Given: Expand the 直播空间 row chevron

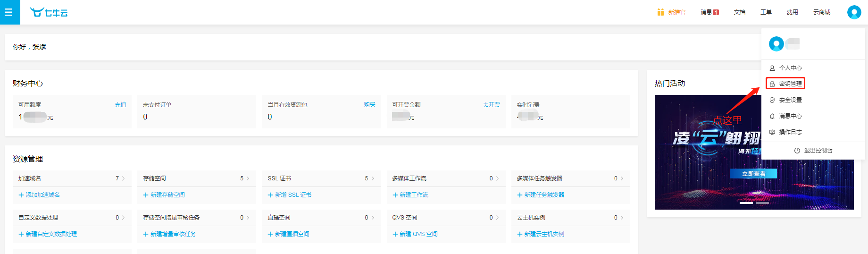Looking at the screenshot, I should (x=373, y=218).
